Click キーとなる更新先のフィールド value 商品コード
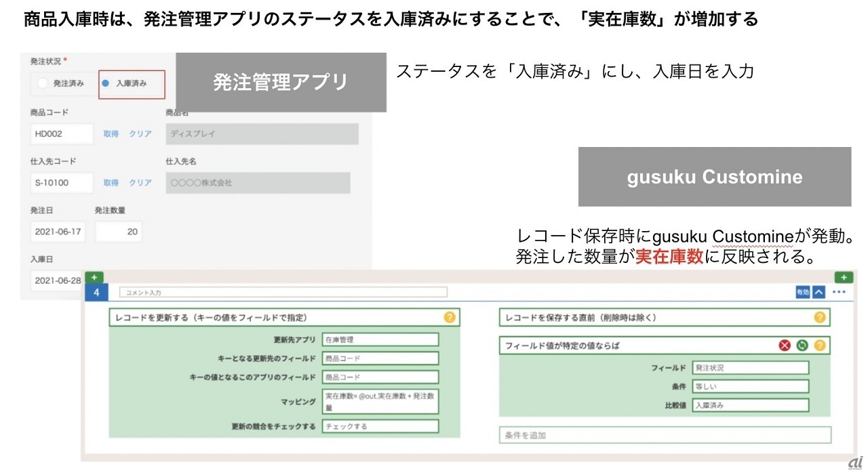 pos(380,358)
